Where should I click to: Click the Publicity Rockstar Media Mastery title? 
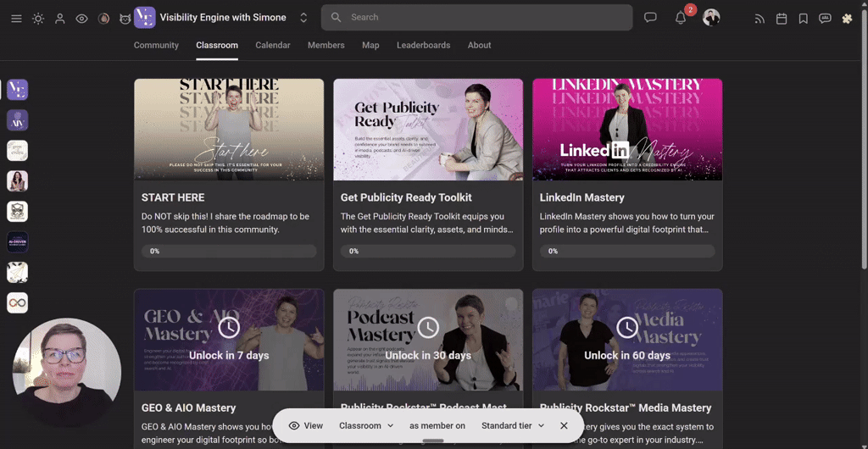tap(626, 408)
